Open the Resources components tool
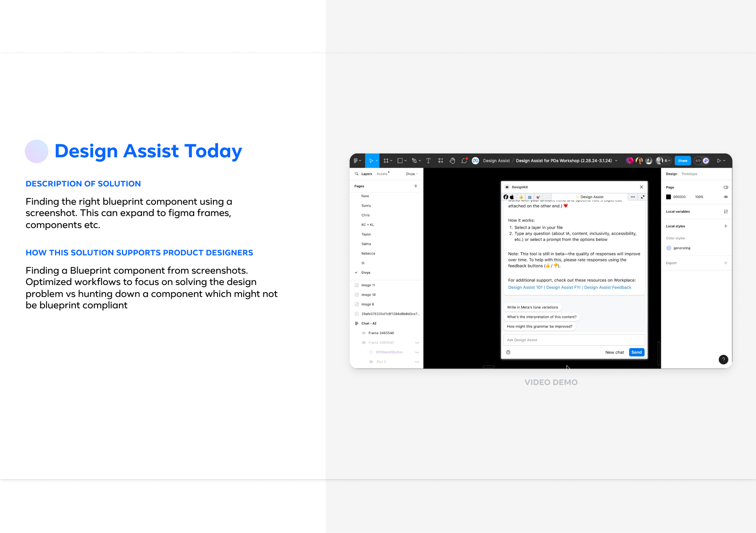Viewport: 756px width, 533px height. click(x=440, y=161)
